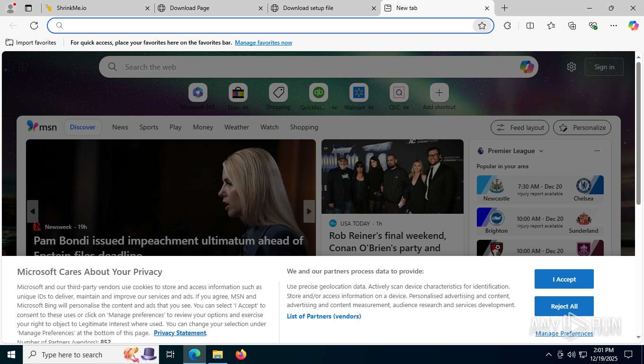Open Manage Preferences link
Screen dimensions: 644x364
(x=564, y=333)
